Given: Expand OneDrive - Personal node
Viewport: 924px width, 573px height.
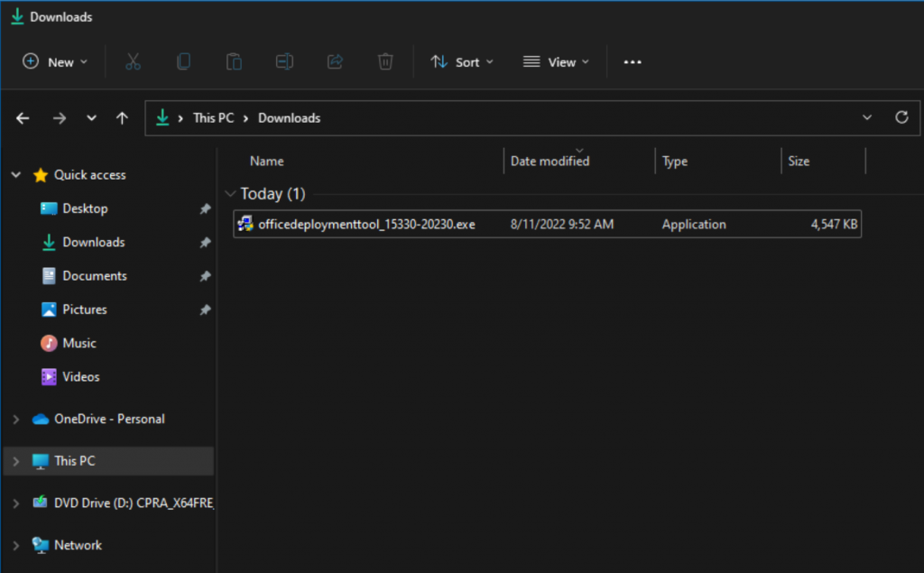Looking at the screenshot, I should [16, 419].
